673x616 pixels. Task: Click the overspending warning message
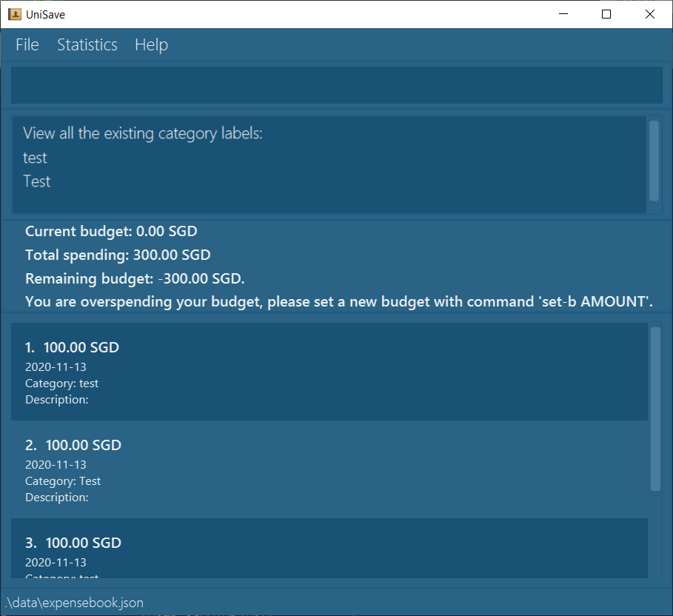(x=339, y=302)
